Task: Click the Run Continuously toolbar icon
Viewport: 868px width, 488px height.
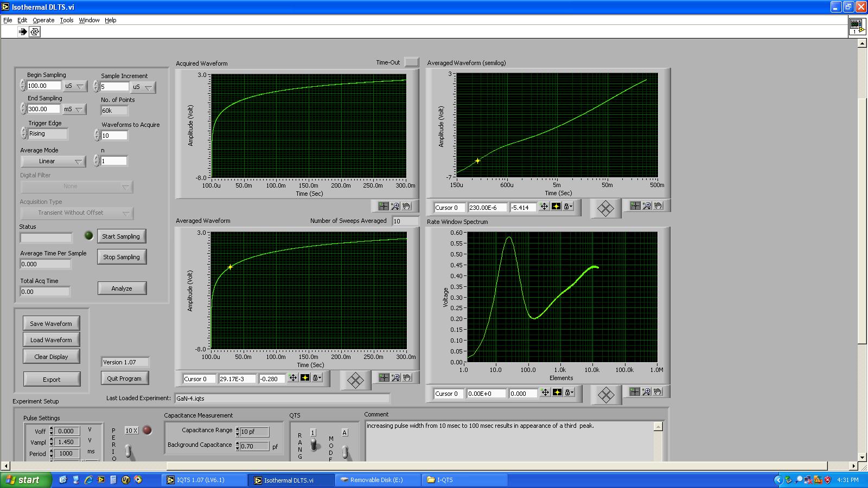Action: tap(35, 31)
